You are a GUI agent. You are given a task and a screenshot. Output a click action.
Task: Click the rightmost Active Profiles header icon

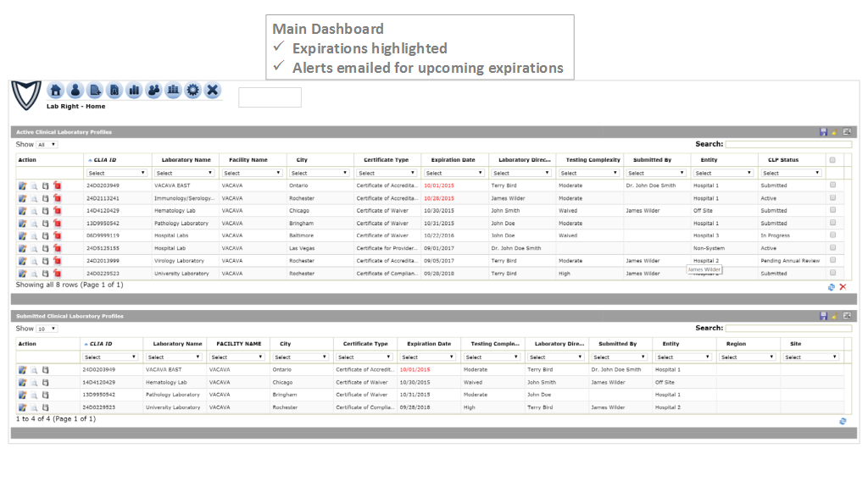(847, 132)
